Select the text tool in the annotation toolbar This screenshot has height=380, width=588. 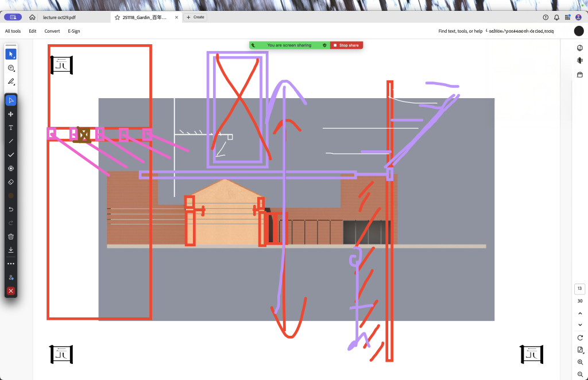[11, 127]
